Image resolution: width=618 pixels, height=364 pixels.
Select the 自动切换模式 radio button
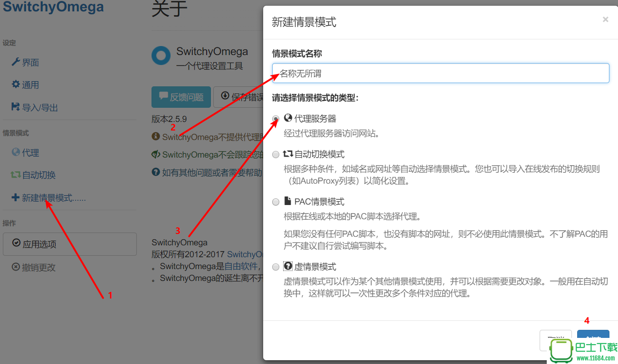point(276,155)
